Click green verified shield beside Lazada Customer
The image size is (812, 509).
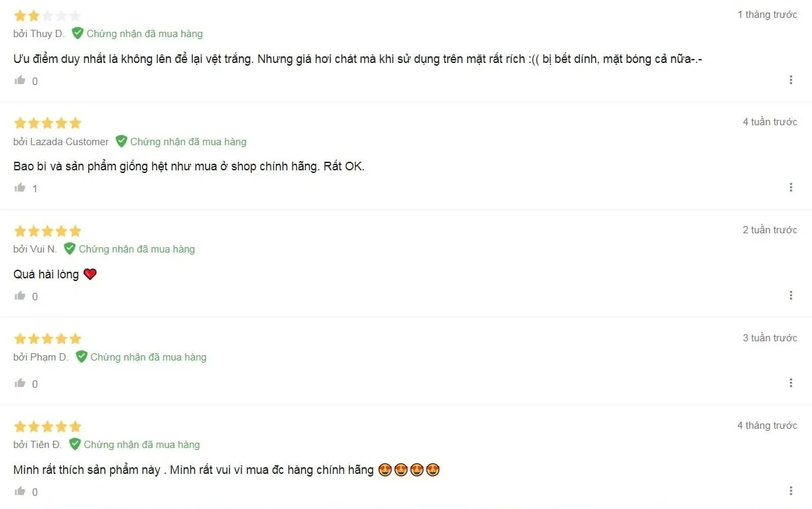click(121, 141)
